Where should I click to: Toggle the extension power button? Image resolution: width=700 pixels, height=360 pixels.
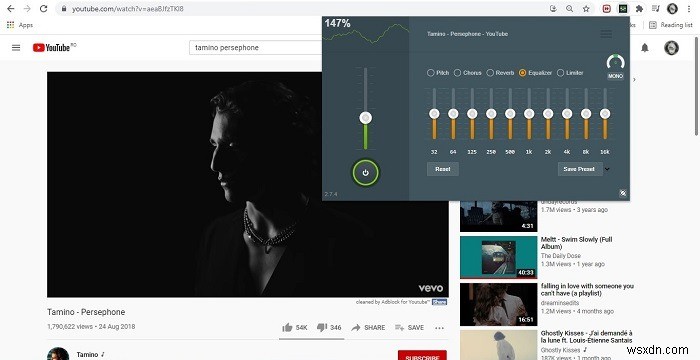[366, 173]
